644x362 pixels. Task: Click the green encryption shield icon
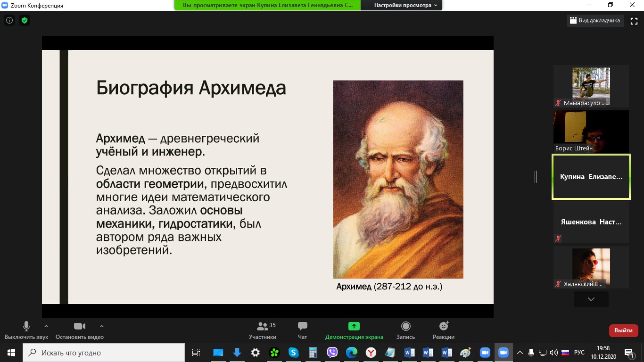(25, 21)
